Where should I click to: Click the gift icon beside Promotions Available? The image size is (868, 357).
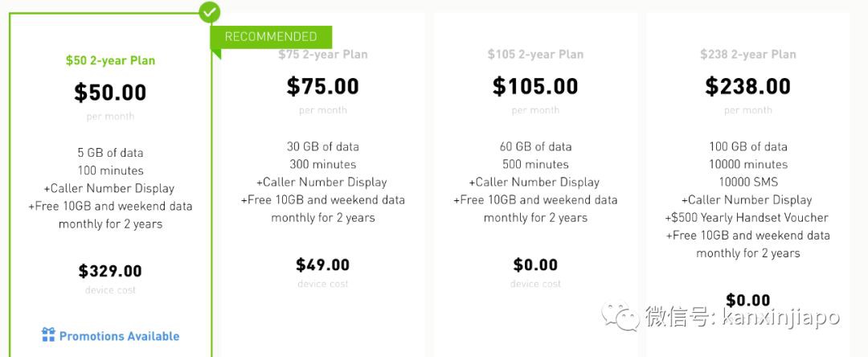coord(48,335)
